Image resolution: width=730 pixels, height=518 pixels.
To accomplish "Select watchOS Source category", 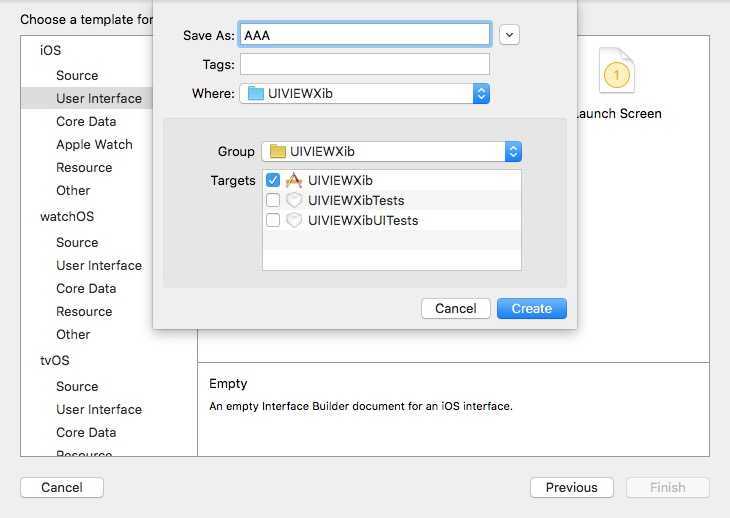I will click(77, 242).
